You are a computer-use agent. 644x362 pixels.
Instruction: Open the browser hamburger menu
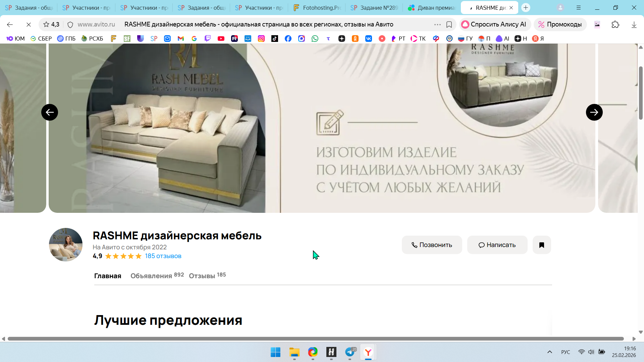(x=579, y=8)
